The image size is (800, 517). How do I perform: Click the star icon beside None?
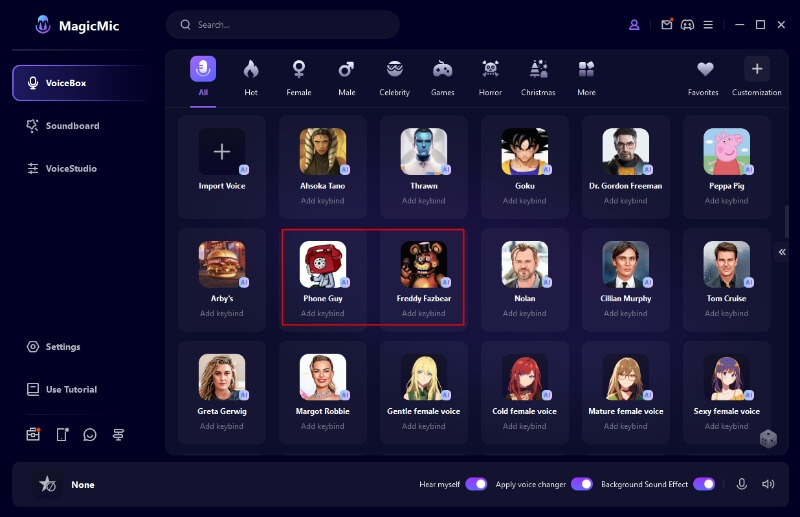[47, 483]
